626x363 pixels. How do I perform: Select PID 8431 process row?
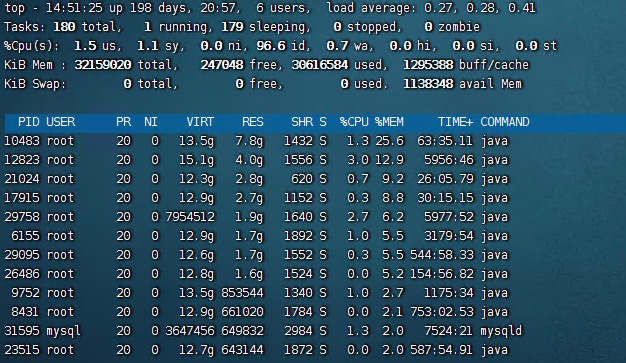[26, 311]
